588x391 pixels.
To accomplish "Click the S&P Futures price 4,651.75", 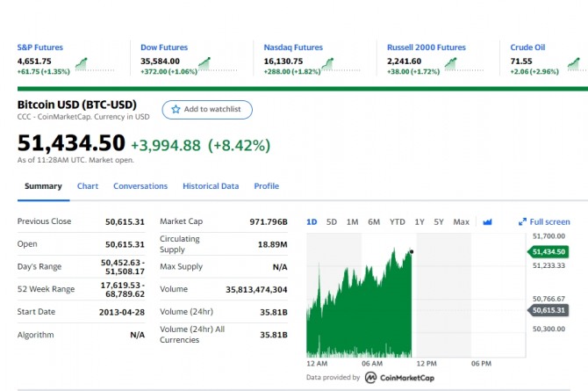I will coord(34,62).
